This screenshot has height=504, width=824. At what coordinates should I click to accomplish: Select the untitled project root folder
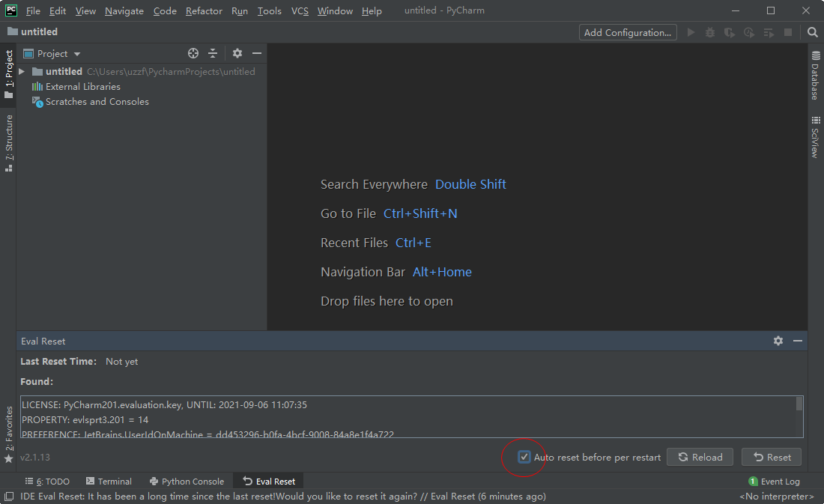click(64, 71)
